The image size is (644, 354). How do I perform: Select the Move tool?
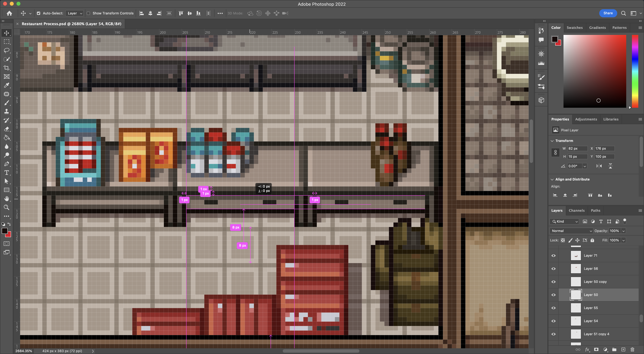point(7,33)
